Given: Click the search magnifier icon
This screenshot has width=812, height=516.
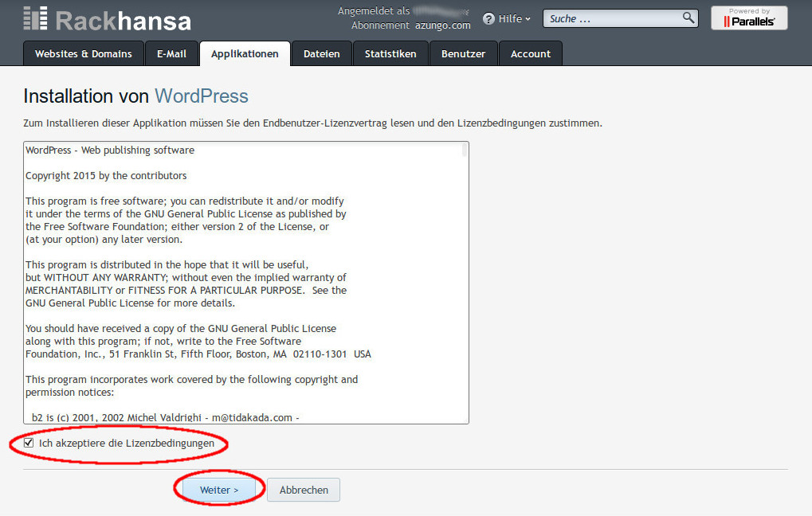Looking at the screenshot, I should coord(688,18).
